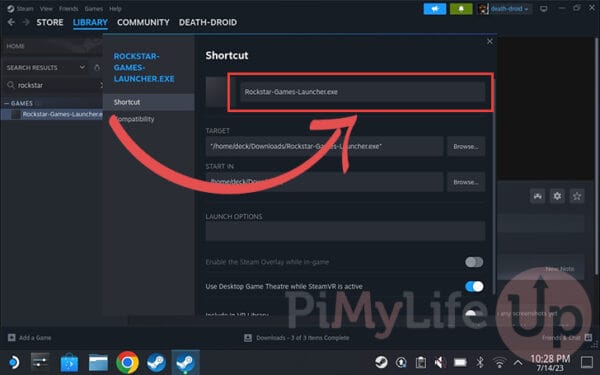Open the Dolphin file manager
Viewport: 600px width, 375px height.
[98, 362]
